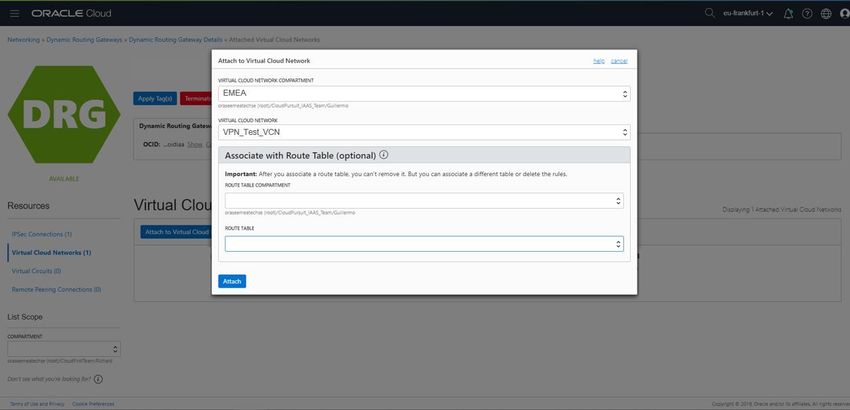Click the cancel link in the dialog header
Image resolution: width=850 pixels, height=410 pixels.
pyautogui.click(x=619, y=61)
